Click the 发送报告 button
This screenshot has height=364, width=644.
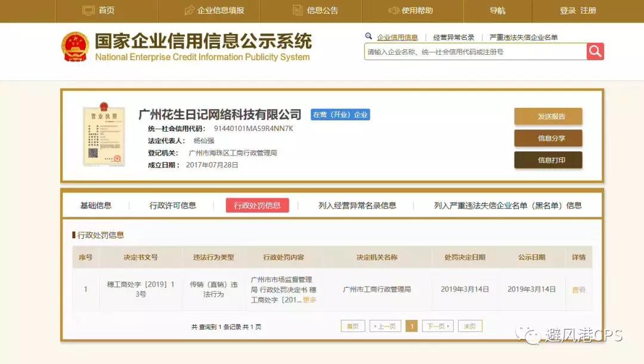click(549, 116)
